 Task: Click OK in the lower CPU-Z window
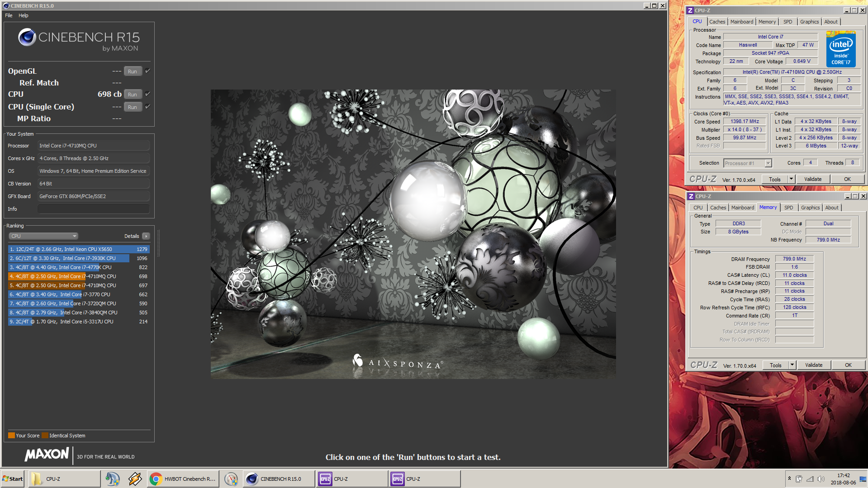point(848,365)
